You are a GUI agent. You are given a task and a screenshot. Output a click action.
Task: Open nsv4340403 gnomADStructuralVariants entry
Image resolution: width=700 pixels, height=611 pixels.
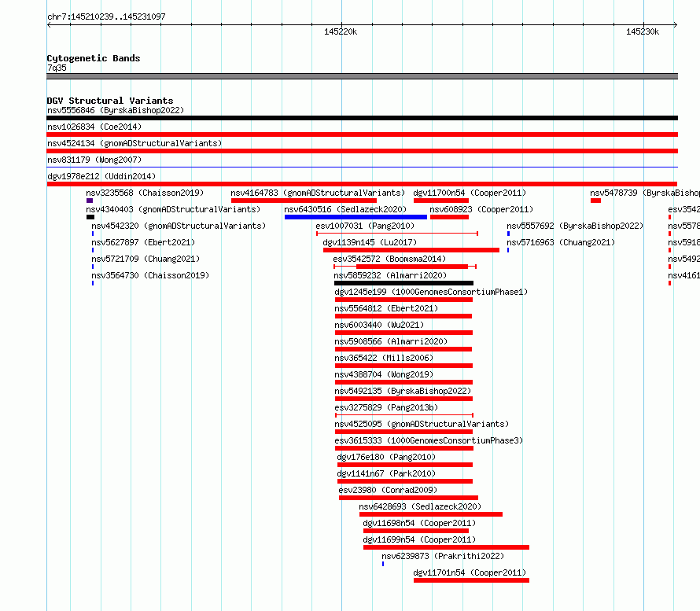[x=173, y=209]
